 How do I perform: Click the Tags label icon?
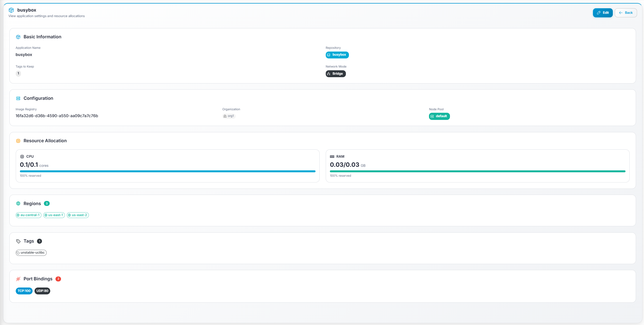click(18, 241)
